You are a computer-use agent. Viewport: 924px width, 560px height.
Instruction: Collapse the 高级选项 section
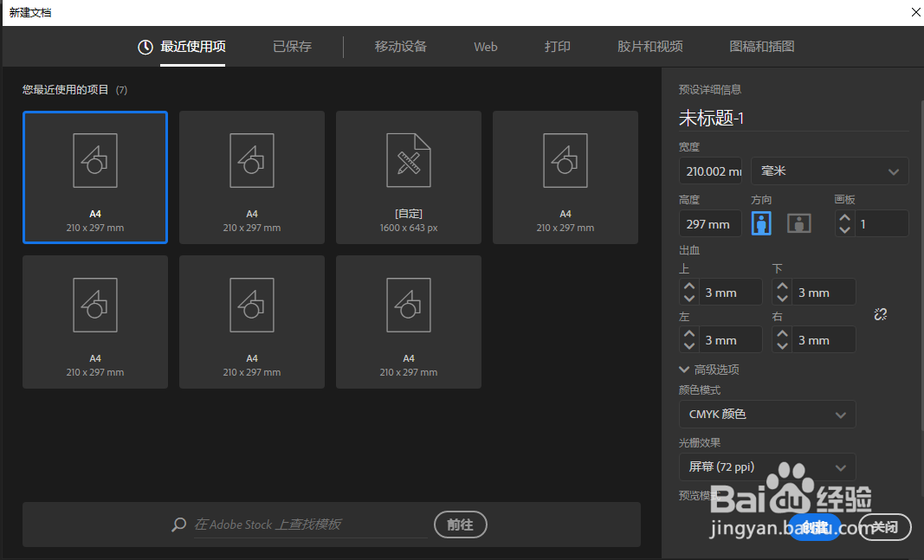click(x=709, y=370)
